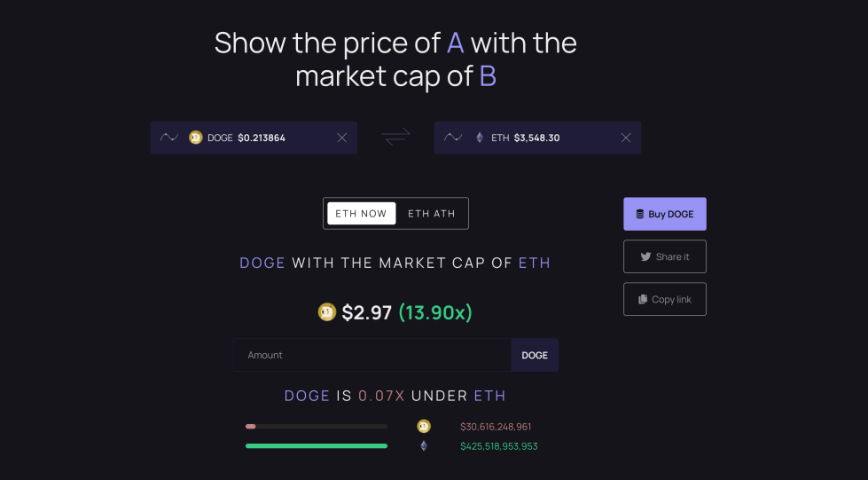868x480 pixels.
Task: Click the Dogecoin logo in coin A selector
Action: point(195,138)
